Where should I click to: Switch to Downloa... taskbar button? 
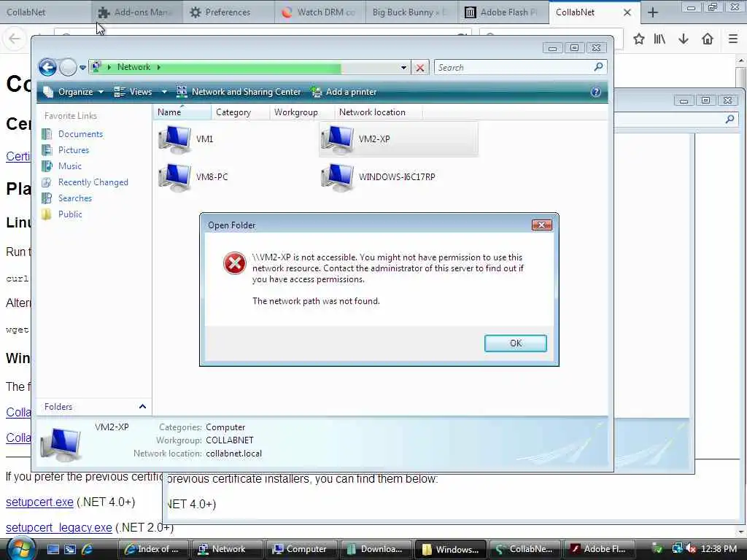[376, 549]
